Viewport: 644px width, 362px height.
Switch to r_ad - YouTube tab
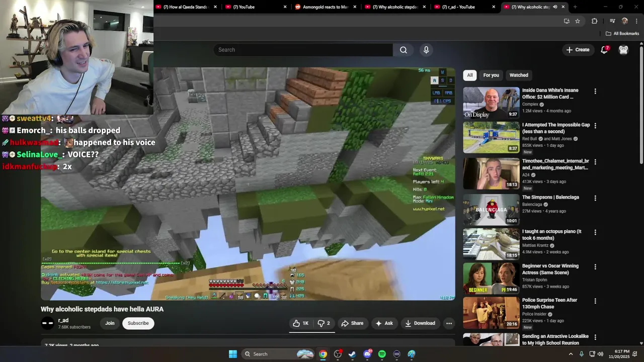[465, 7]
